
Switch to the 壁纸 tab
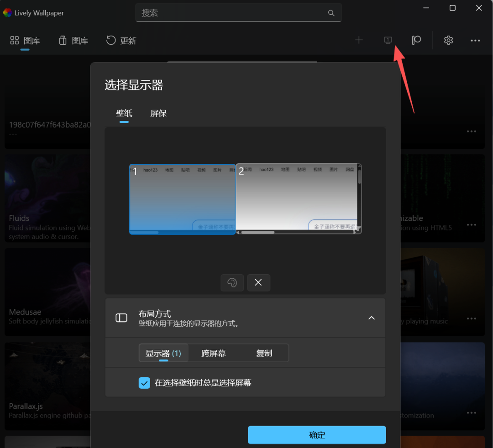[124, 113]
